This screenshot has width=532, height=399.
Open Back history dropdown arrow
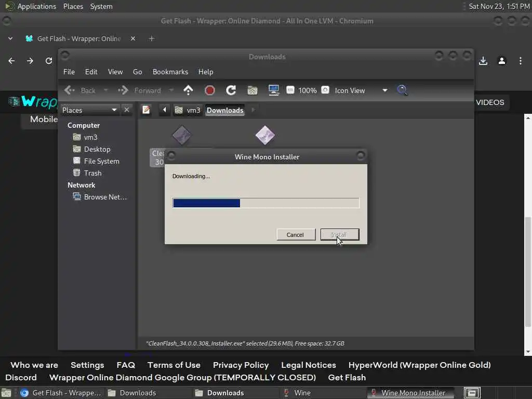105,90
